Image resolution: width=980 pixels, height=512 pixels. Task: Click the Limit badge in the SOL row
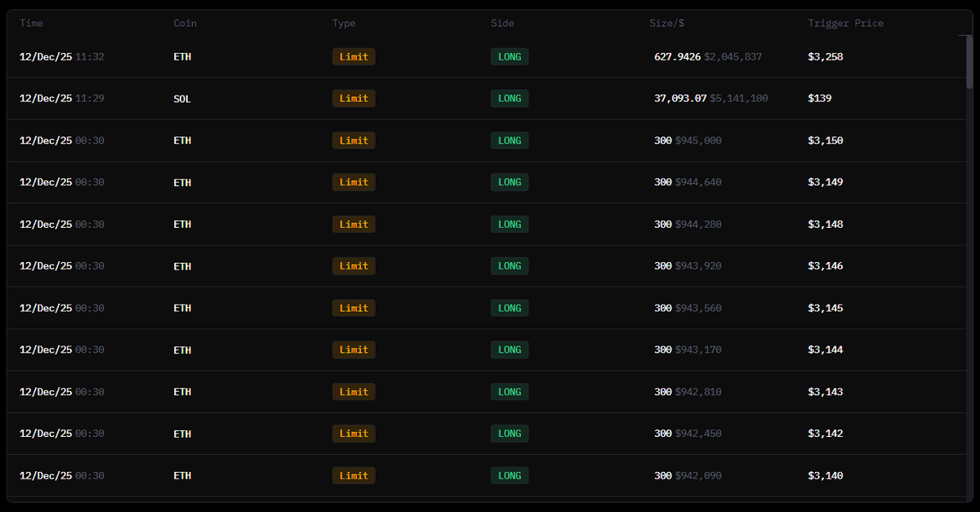[354, 99]
